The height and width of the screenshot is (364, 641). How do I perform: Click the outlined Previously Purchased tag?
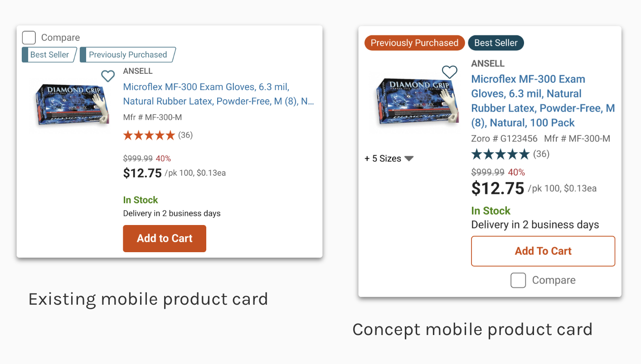(127, 55)
